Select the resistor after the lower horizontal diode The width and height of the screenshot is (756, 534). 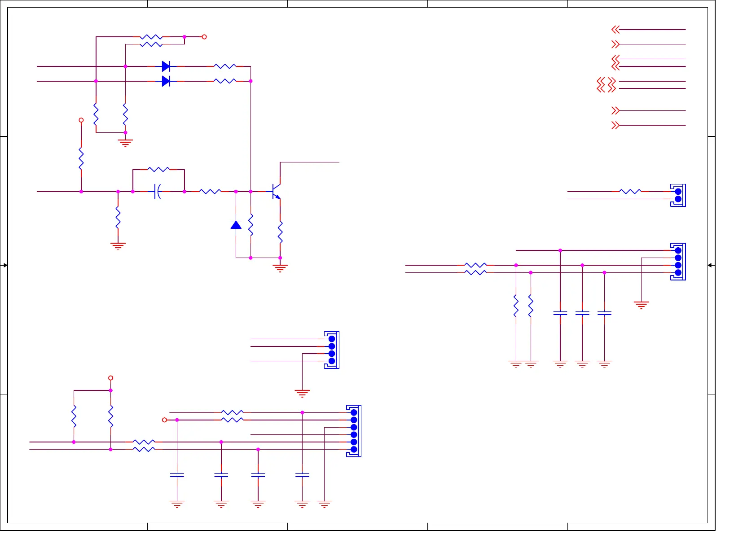225,81
